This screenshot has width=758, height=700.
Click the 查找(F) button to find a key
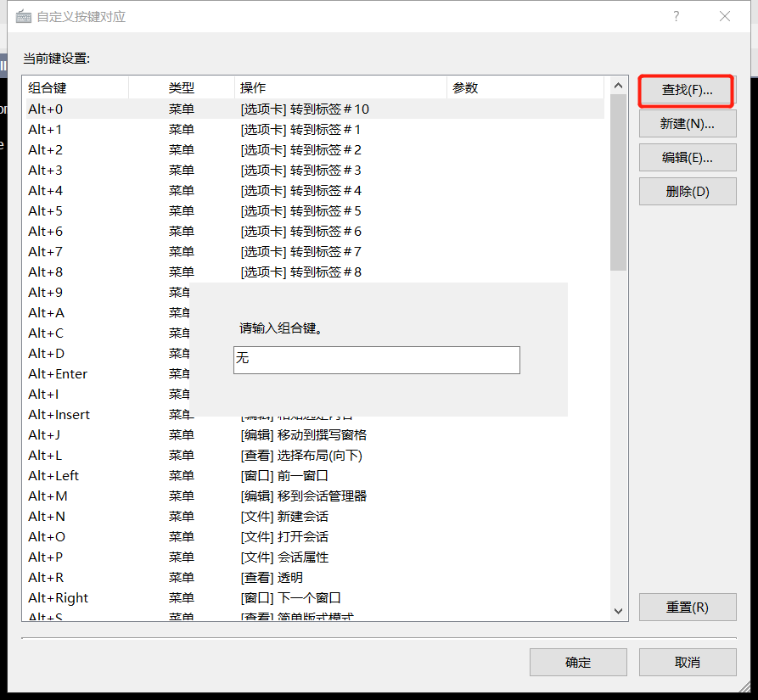coord(688,90)
